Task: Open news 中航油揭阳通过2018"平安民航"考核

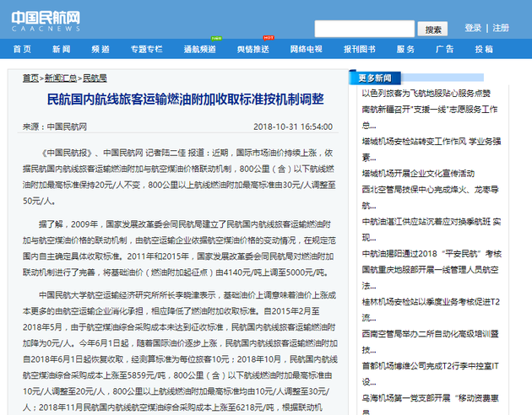Action: tap(432, 254)
